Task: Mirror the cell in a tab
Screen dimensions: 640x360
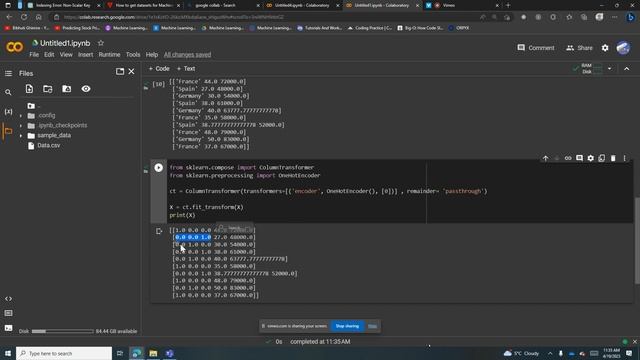Action: (x=602, y=158)
